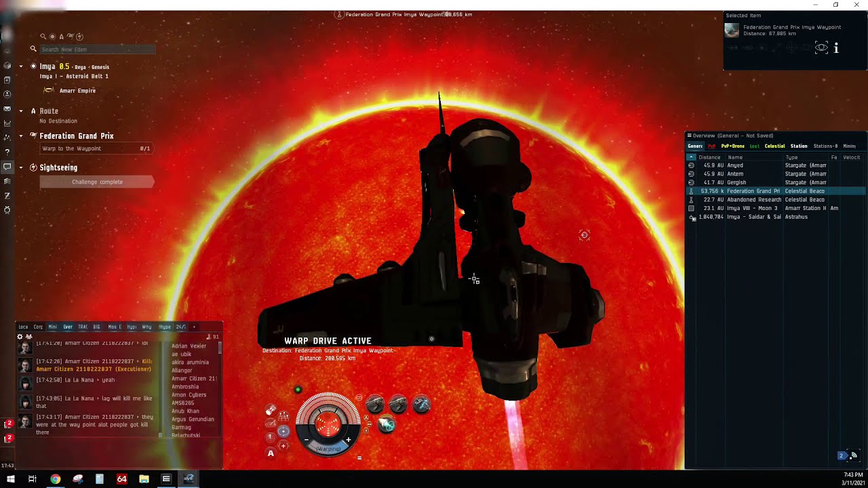Viewport: 868px width, 488px height.
Task: Switch to the Corp chat tab
Action: tap(38, 327)
